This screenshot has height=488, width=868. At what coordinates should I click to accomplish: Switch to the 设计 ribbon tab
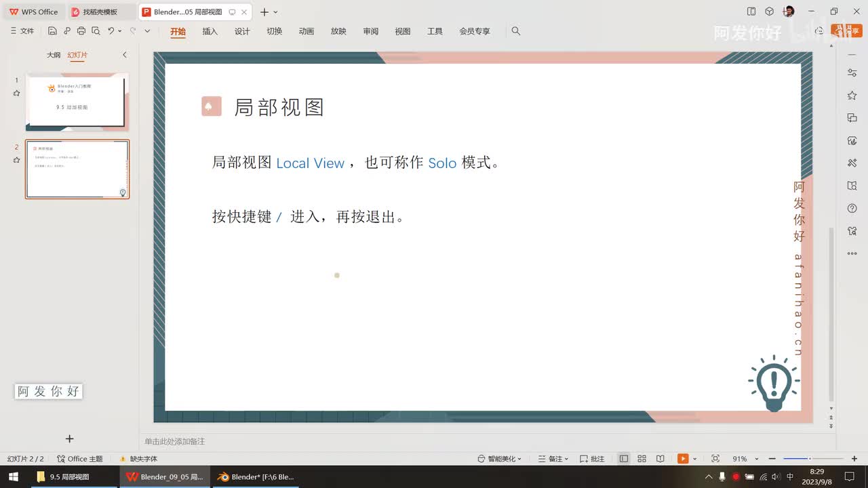coord(242,31)
